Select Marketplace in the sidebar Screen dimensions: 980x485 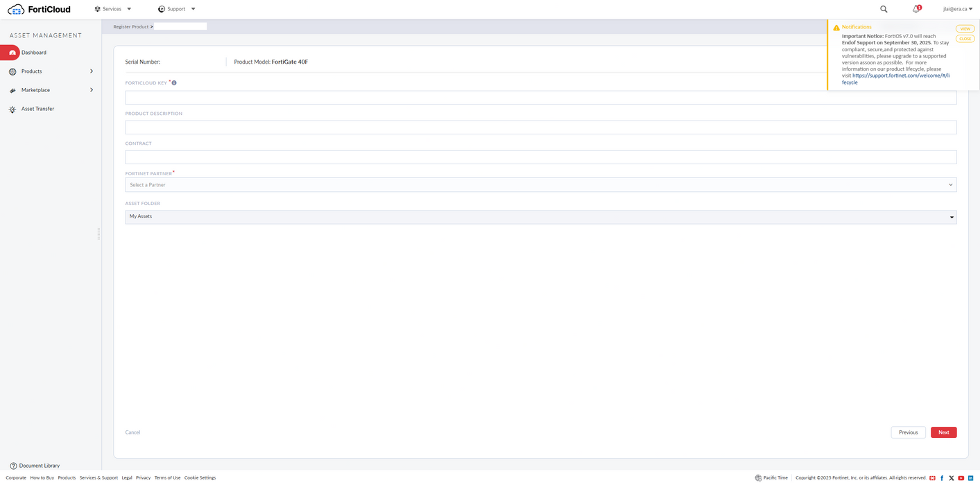click(x=35, y=90)
